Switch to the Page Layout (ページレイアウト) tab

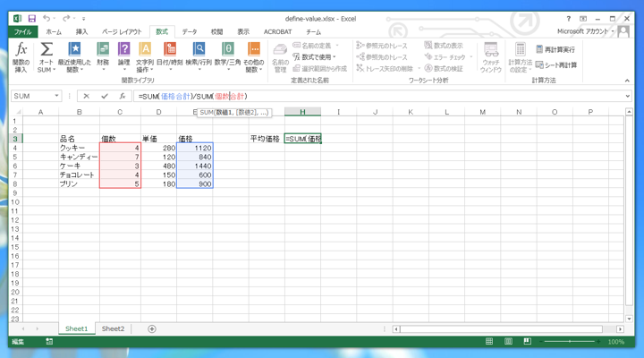pos(122,31)
